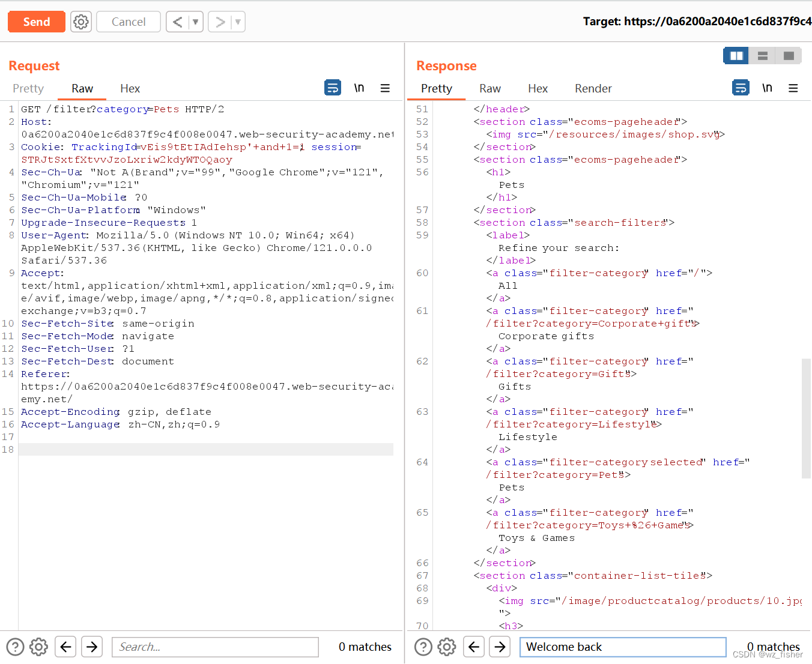Open the forward-history dropdown arrow
The width and height of the screenshot is (812, 664).
point(237,21)
